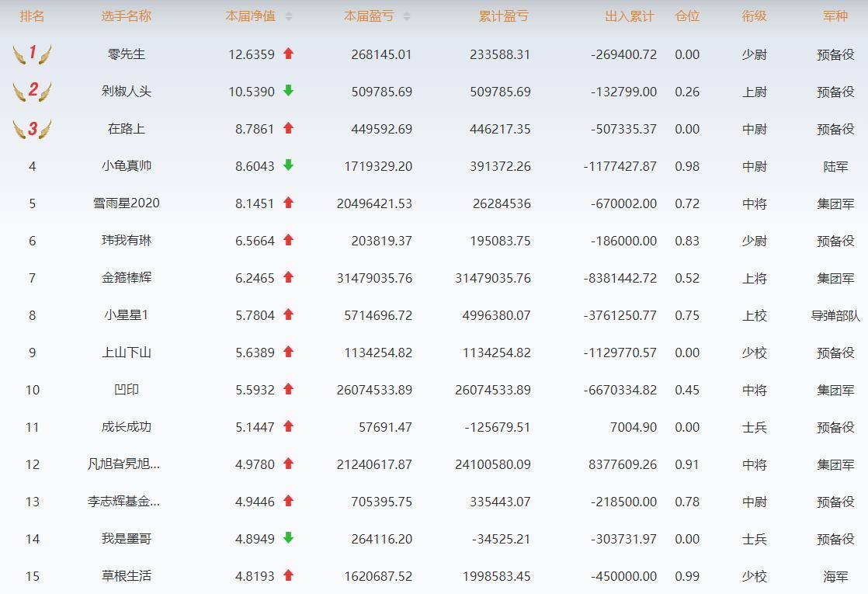Click green down arrow beside 8.6043
The height and width of the screenshot is (594, 868).
click(x=288, y=165)
